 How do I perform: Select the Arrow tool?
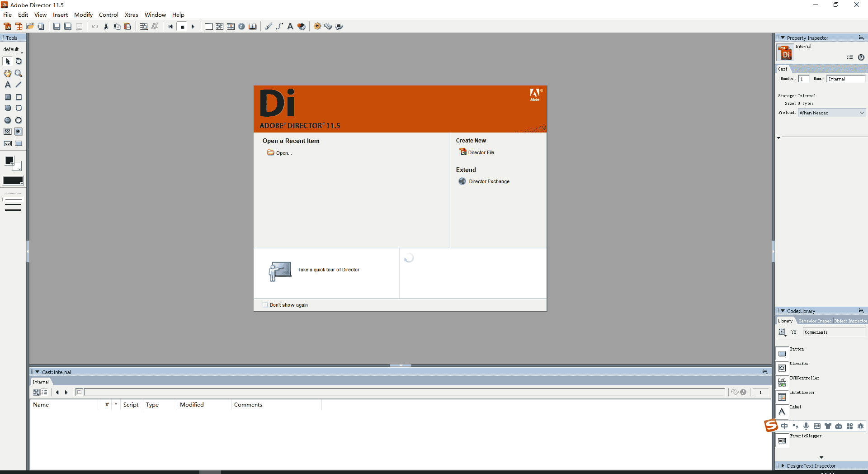(x=8, y=61)
